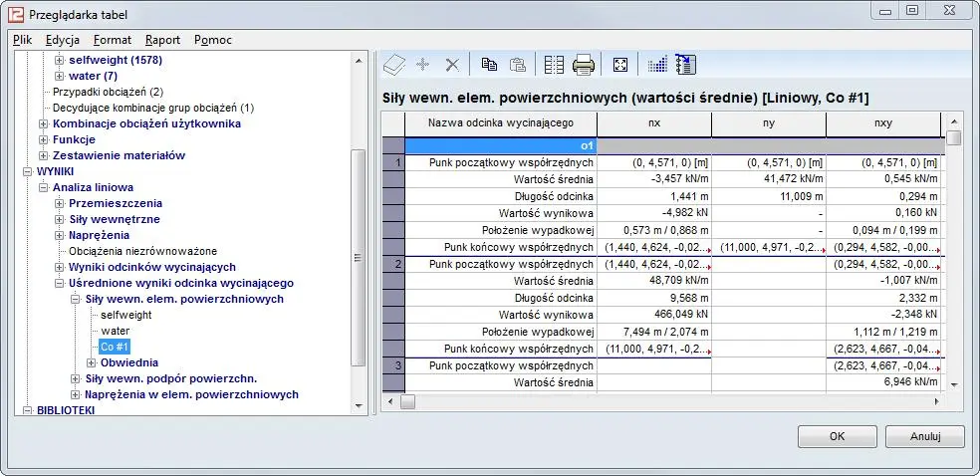Click the printer icon
This screenshot has height=476, width=980.
(x=584, y=65)
